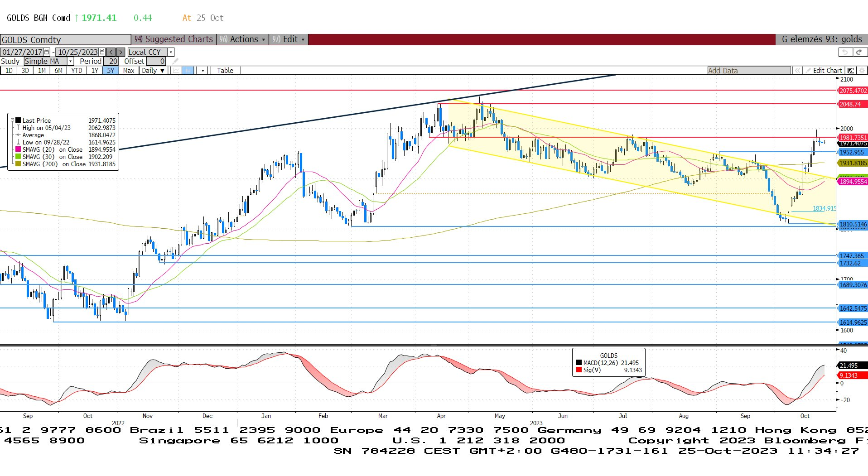Image resolution: width=868 pixels, height=476 pixels.
Task: Open the Edit menu
Action: [288, 39]
